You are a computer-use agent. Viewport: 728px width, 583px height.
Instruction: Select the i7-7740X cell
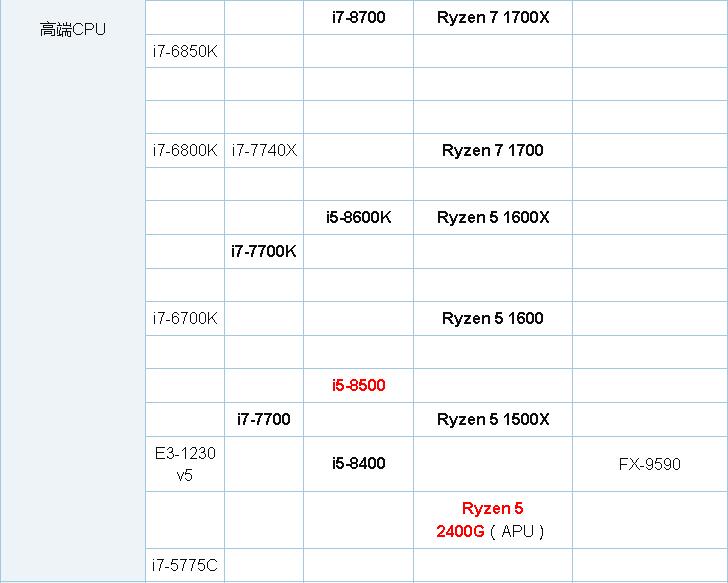(x=264, y=150)
